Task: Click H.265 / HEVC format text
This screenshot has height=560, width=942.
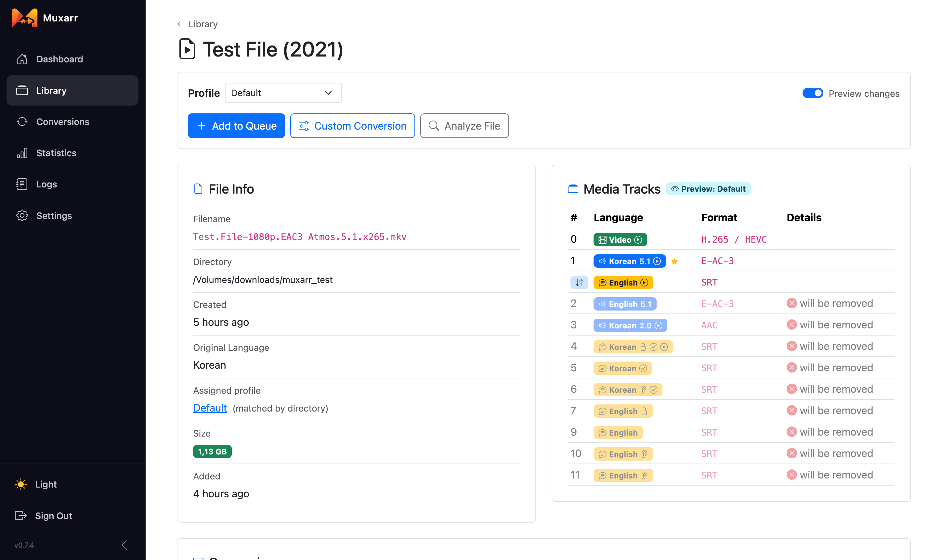Action: click(734, 240)
